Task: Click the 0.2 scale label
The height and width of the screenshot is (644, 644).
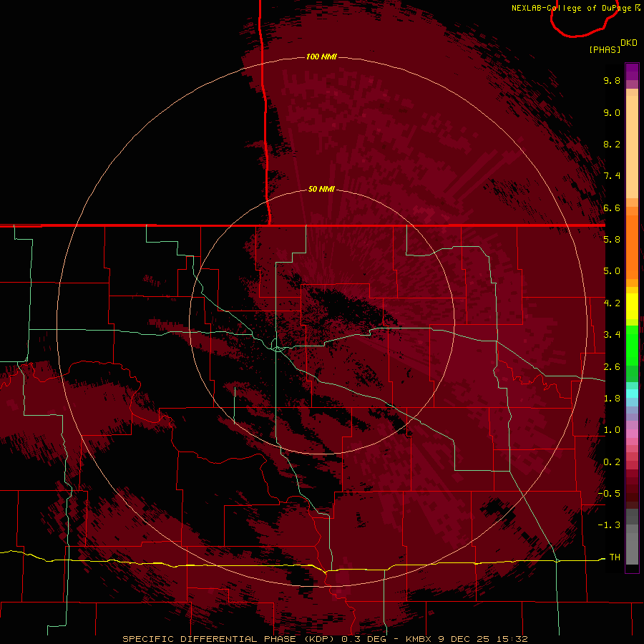Action: 612,462
